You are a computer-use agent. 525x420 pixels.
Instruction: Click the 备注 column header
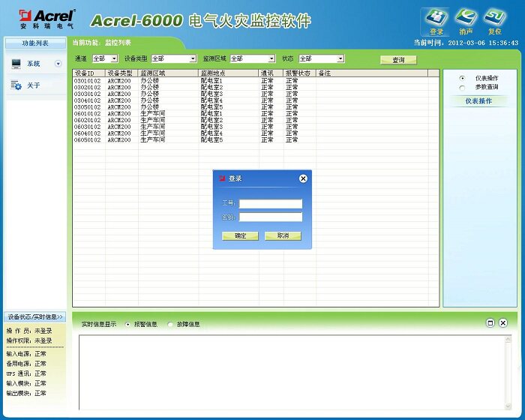click(372, 73)
